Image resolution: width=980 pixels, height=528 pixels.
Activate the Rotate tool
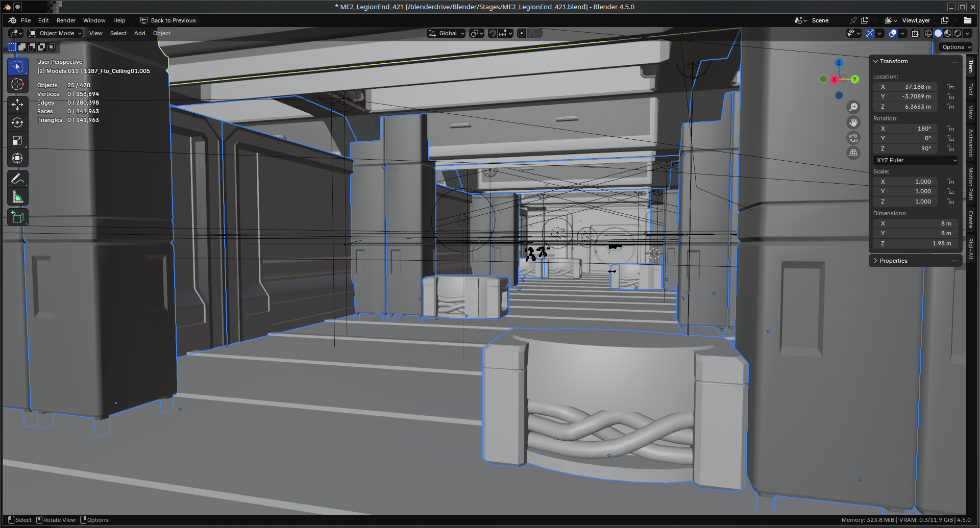17,122
